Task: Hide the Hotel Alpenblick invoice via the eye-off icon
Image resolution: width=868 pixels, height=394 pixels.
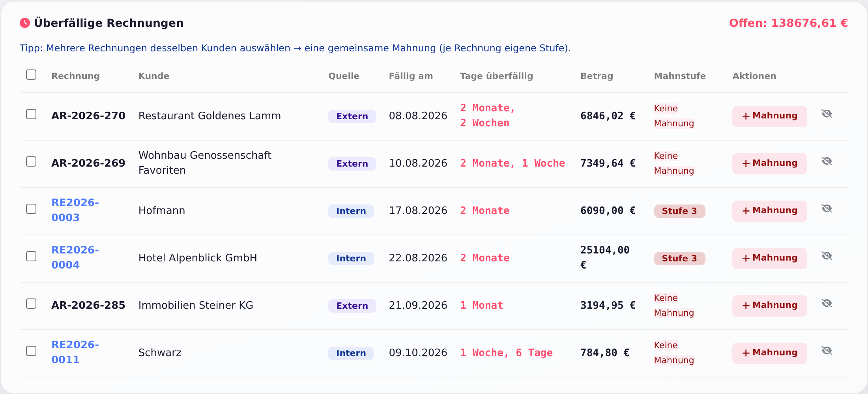Action: tap(827, 256)
